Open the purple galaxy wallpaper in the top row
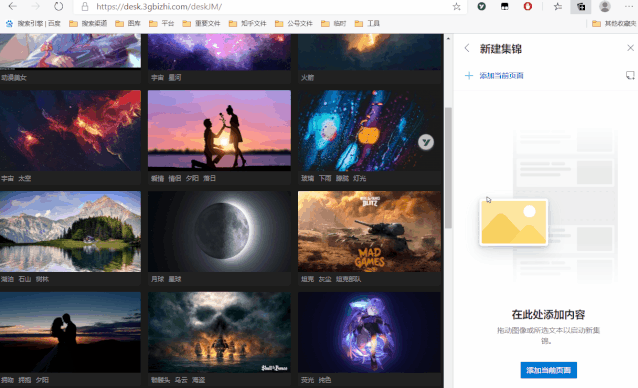Viewport: 638px width, 388px height. [219, 52]
